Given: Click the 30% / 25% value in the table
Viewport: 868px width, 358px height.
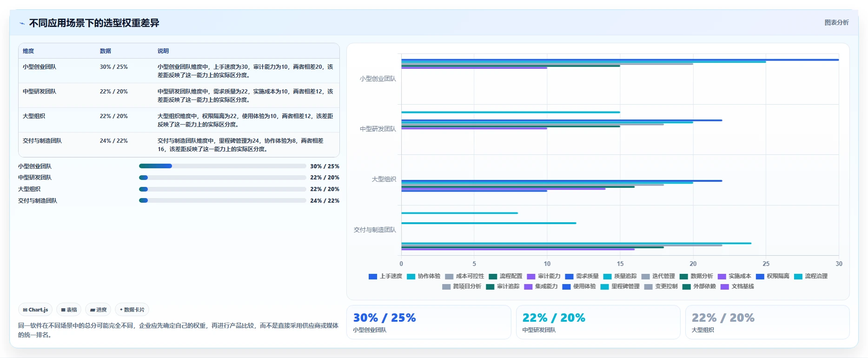Looking at the screenshot, I should pyautogui.click(x=113, y=67).
